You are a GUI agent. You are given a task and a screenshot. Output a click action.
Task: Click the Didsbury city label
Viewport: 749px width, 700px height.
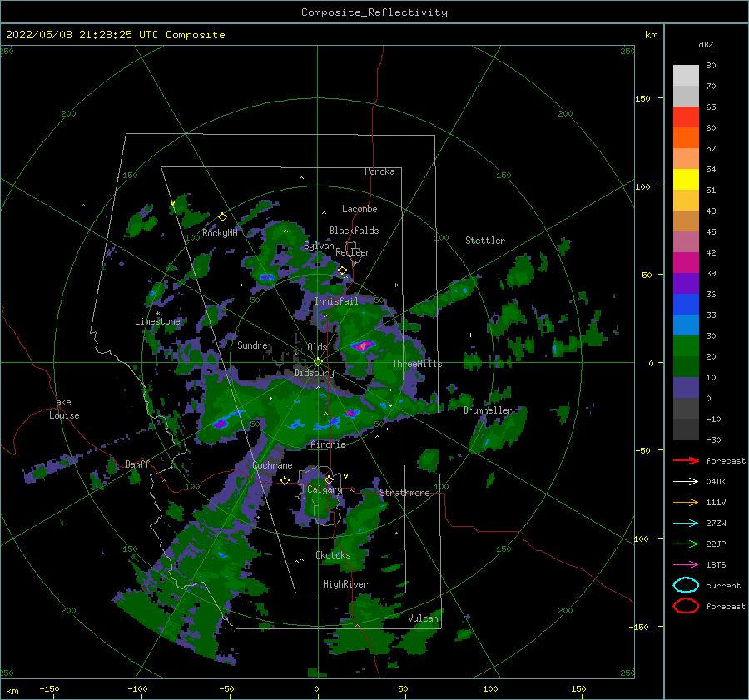[315, 373]
